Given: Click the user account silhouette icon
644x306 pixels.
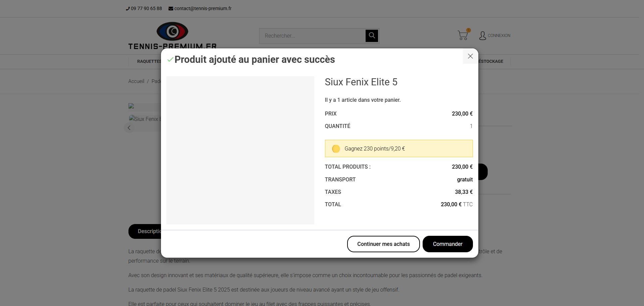Looking at the screenshot, I should pos(482,36).
